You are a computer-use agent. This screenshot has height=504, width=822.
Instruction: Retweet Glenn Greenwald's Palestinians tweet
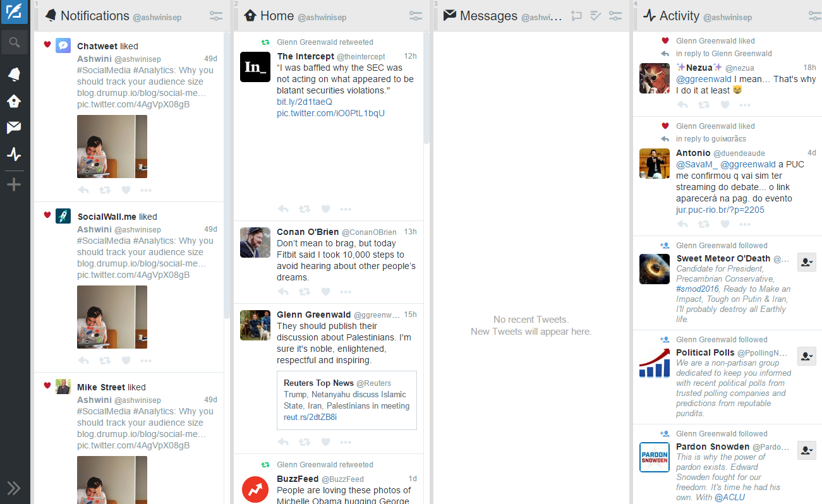tap(305, 442)
